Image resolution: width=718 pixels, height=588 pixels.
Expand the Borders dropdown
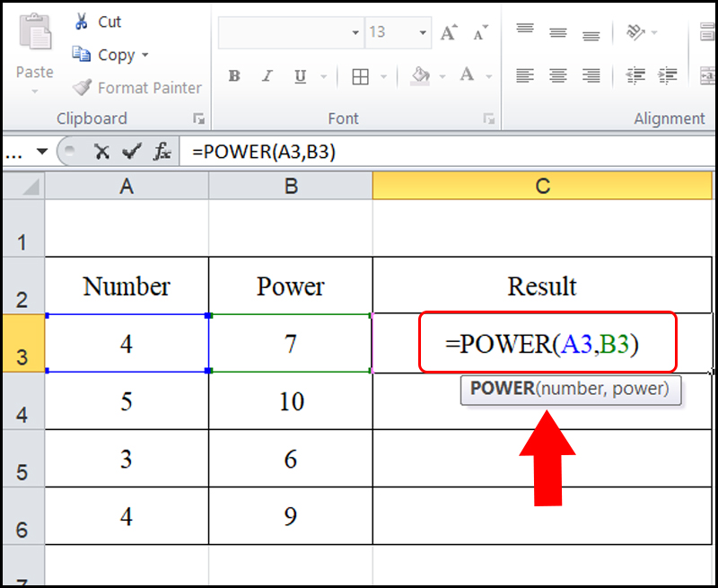382,76
